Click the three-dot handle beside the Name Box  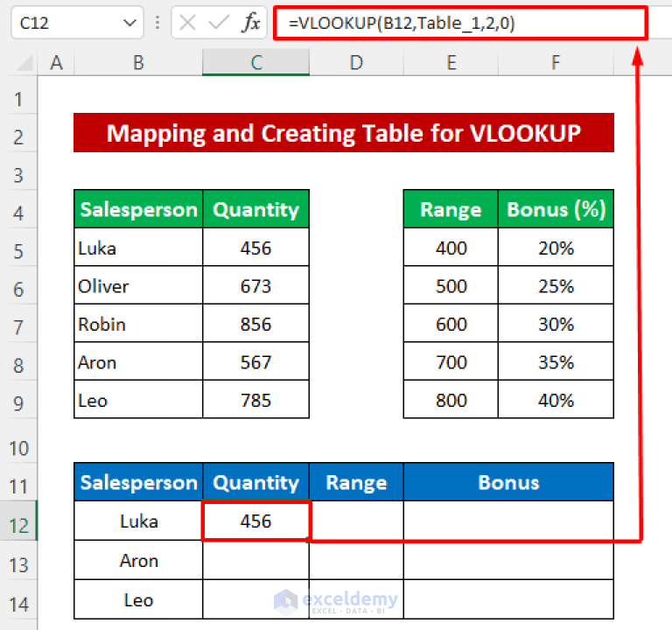coord(157,23)
